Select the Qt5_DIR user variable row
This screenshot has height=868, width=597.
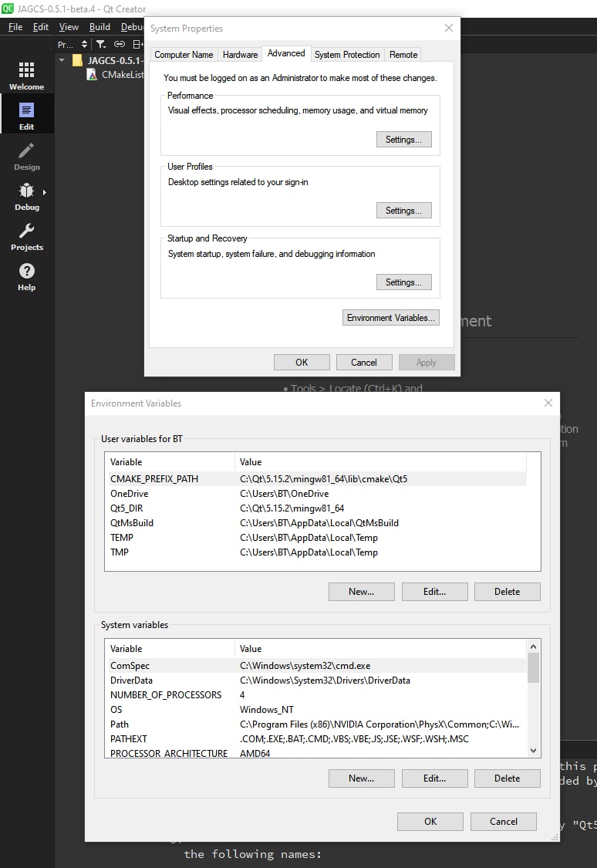[315, 508]
